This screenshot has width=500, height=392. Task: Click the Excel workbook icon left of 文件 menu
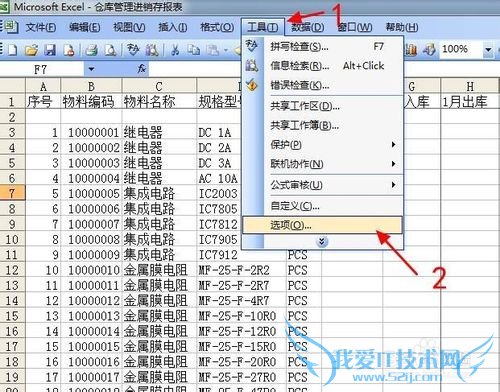(10, 27)
